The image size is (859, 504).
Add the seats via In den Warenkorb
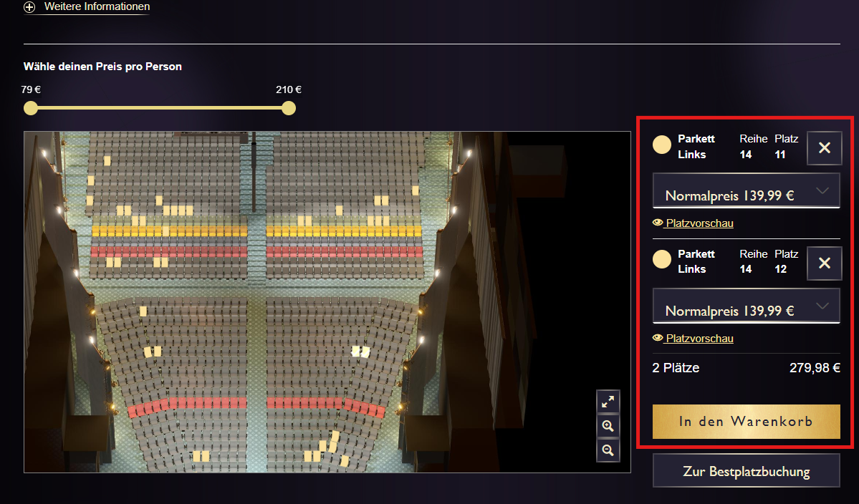pos(746,422)
